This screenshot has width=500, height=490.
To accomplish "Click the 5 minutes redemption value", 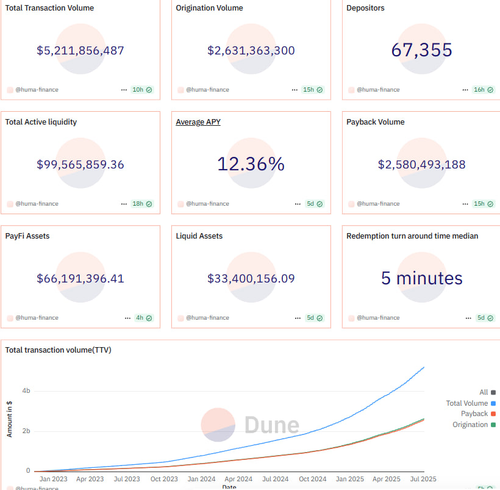I will (422, 278).
